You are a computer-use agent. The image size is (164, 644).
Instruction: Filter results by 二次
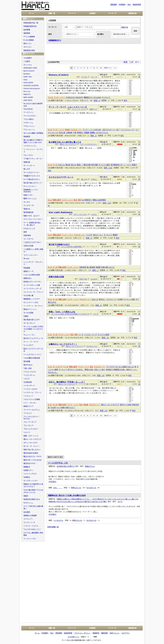(x=131, y=62)
